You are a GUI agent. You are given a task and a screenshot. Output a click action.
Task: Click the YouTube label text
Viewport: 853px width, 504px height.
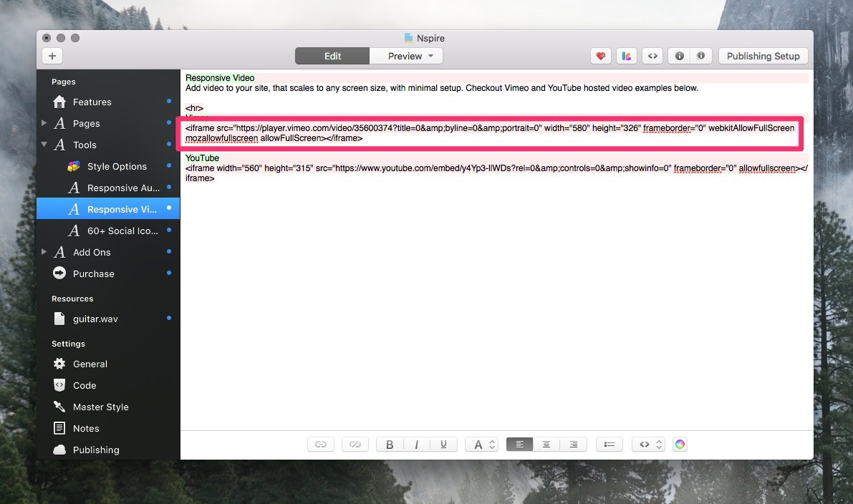pyautogui.click(x=203, y=157)
